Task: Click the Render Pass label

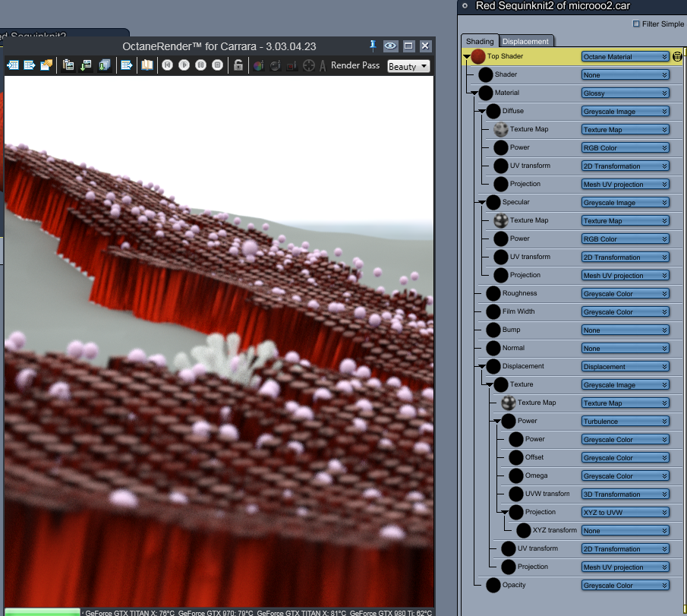Action: click(x=355, y=65)
